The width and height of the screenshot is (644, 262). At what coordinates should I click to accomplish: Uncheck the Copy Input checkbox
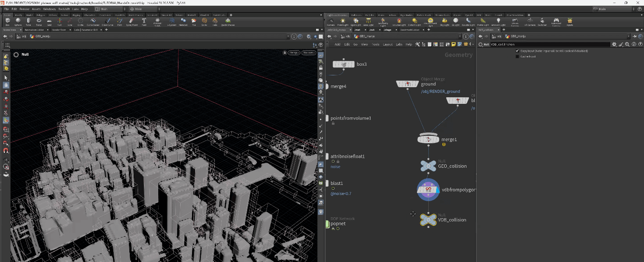pos(517,51)
